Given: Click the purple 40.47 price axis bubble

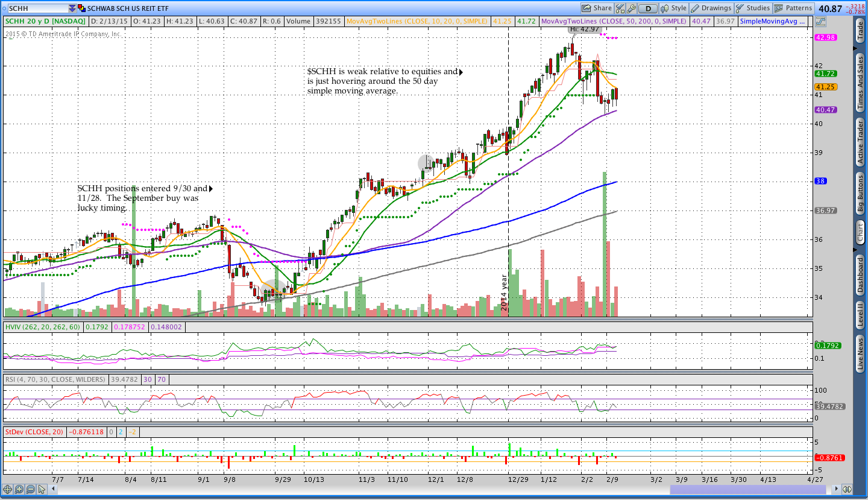Looking at the screenshot, I should tap(825, 110).
